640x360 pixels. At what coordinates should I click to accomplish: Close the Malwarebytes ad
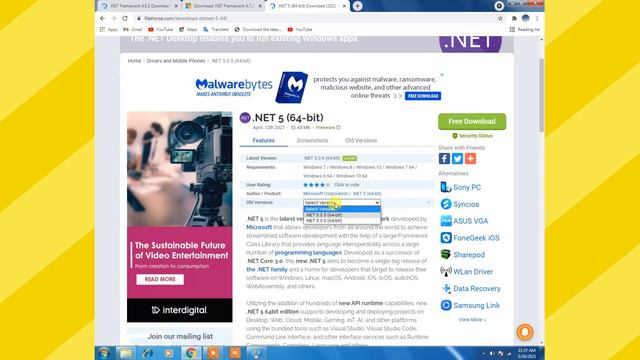coord(442,75)
